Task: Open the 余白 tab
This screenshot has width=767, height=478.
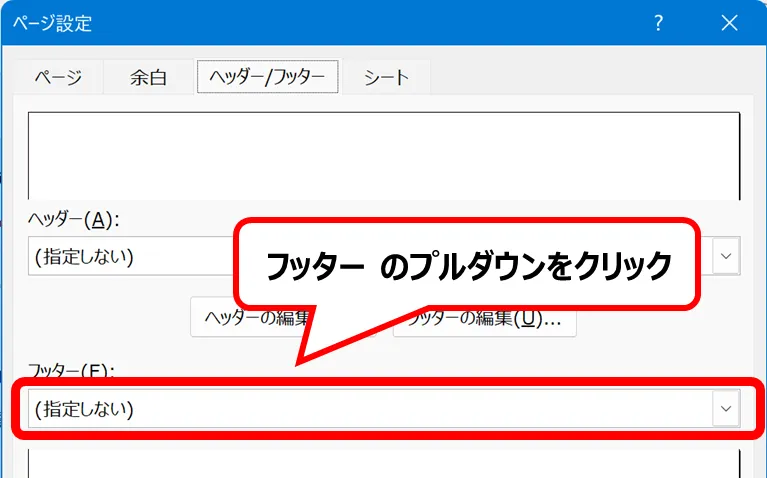Action: [148, 77]
